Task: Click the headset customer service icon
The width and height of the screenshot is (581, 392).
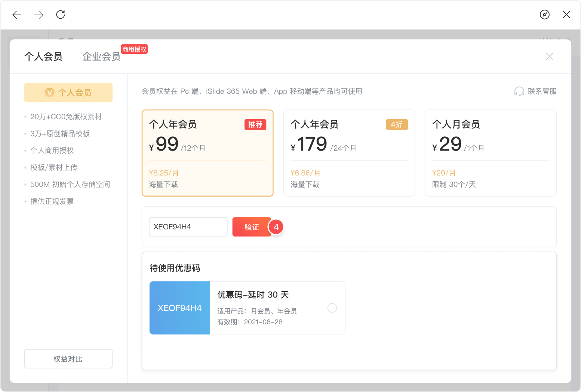Action: [519, 92]
